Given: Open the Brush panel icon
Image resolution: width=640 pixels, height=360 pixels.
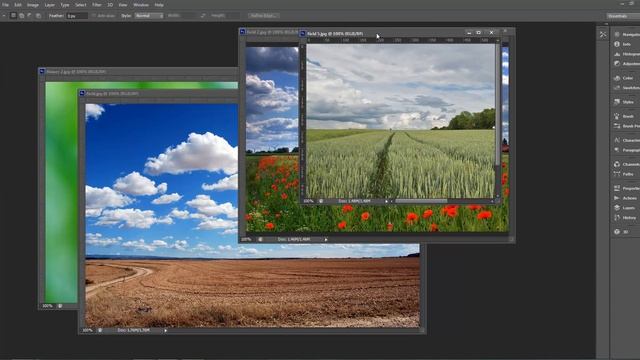Looking at the screenshot, I should pyautogui.click(x=617, y=116).
